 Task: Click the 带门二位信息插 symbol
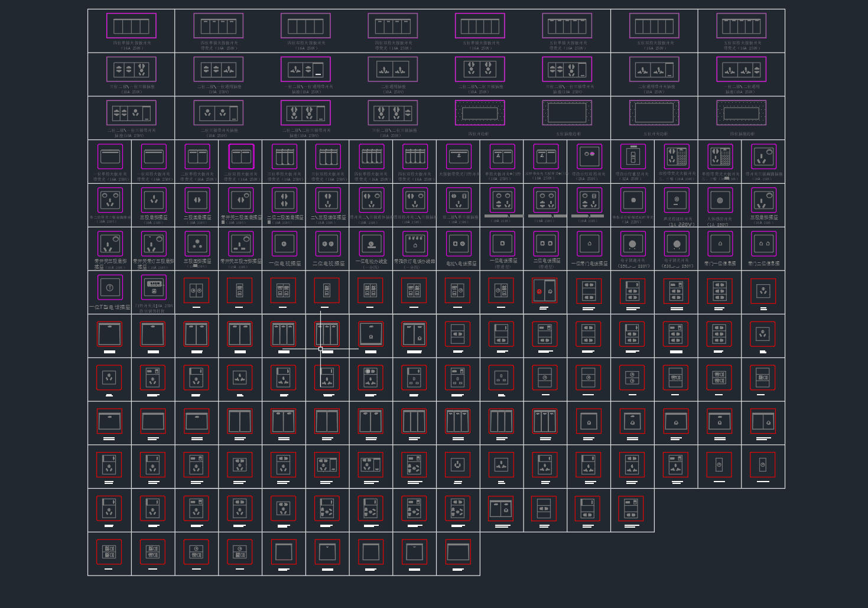763,243
